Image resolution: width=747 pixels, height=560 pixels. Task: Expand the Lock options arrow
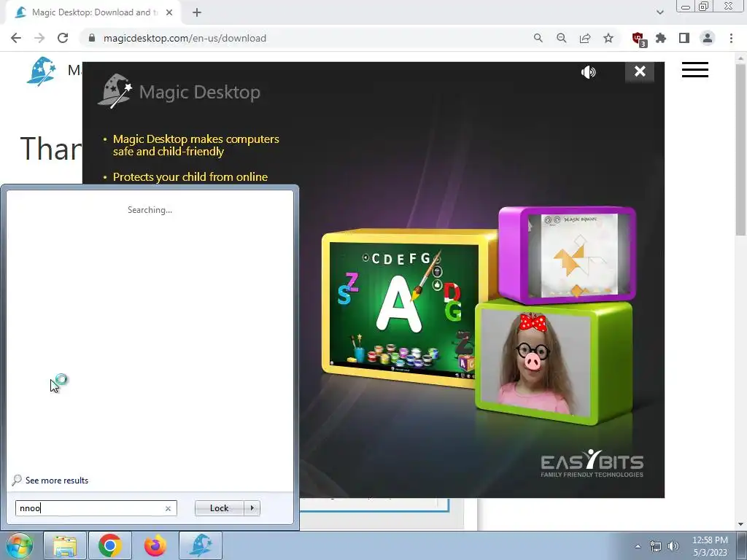coord(252,508)
